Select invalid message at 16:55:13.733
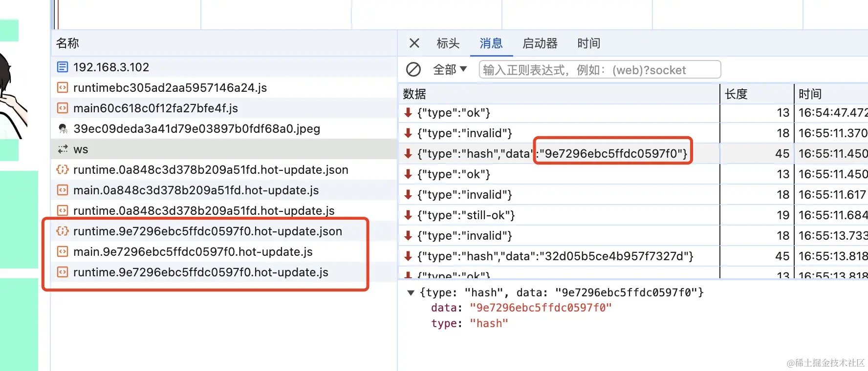 point(633,236)
